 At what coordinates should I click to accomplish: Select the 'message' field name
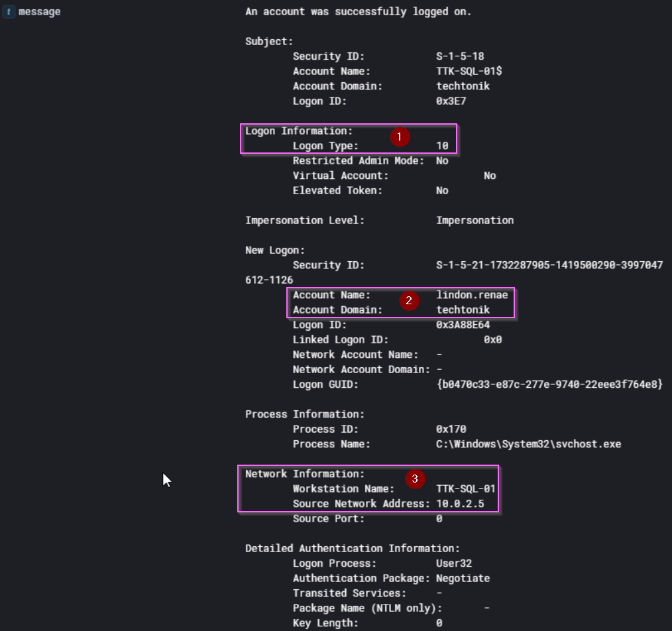(40, 12)
